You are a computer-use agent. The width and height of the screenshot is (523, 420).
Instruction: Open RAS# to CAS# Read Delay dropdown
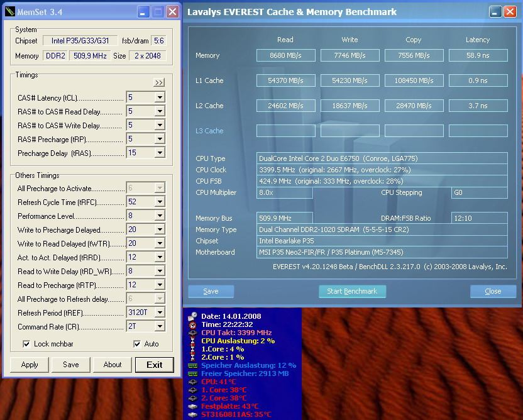[160, 111]
